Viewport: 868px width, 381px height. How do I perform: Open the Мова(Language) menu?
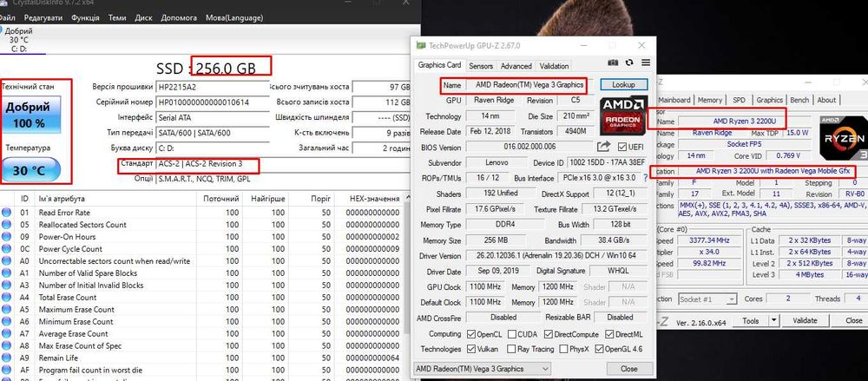pyautogui.click(x=234, y=17)
